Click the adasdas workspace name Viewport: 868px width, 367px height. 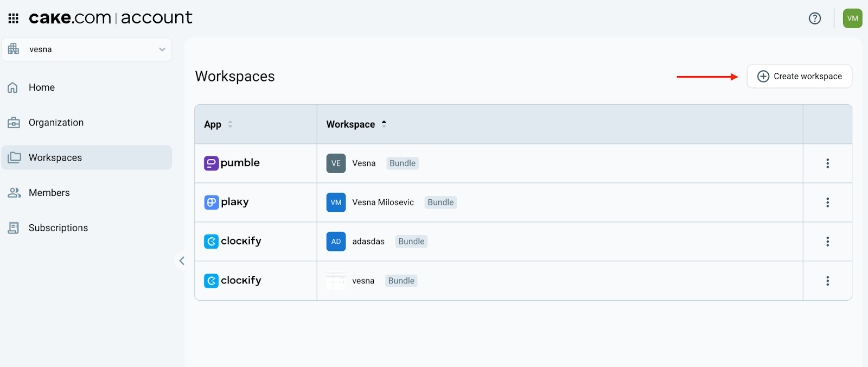(x=368, y=242)
